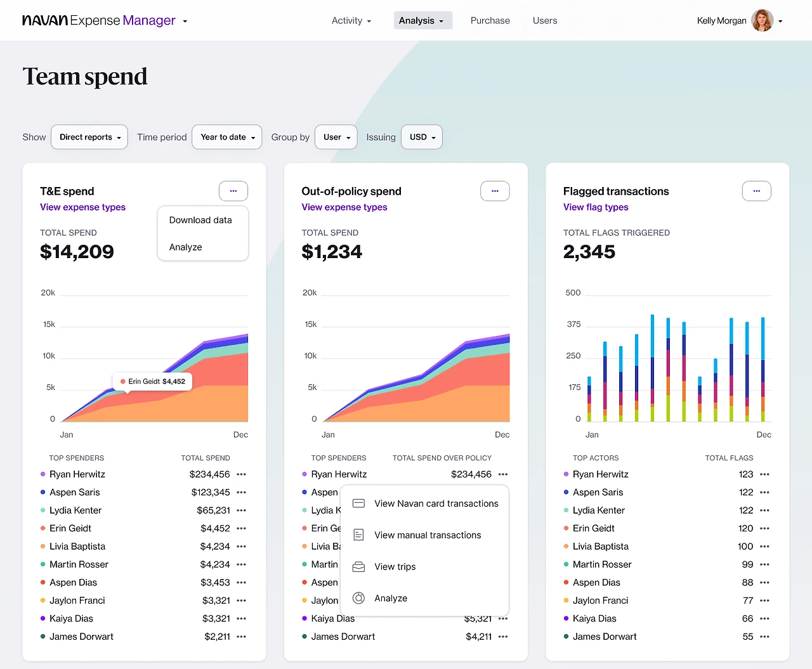Image resolution: width=812 pixels, height=669 pixels.
Task: Click the Analyze icon in popup menu
Action: [x=358, y=598]
